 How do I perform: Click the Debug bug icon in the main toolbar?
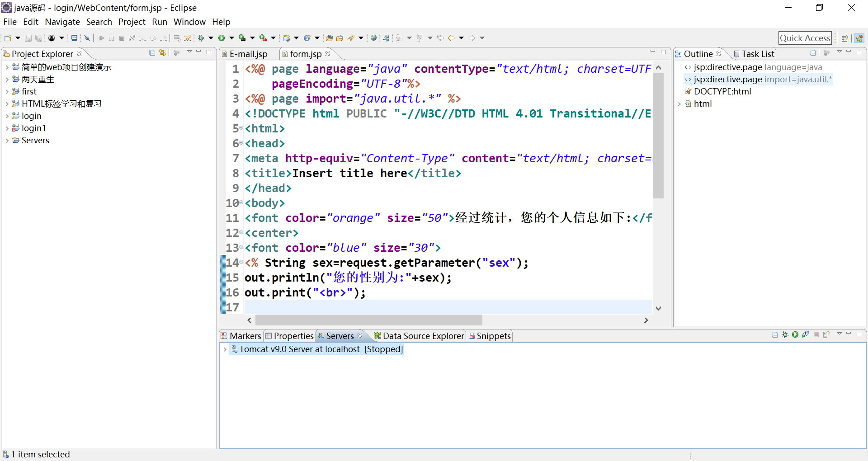click(x=201, y=38)
